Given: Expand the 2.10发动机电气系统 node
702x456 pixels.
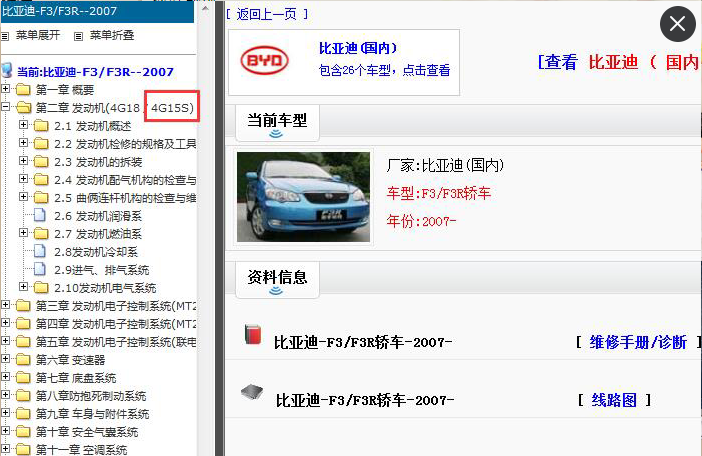Looking at the screenshot, I should pos(24,286).
